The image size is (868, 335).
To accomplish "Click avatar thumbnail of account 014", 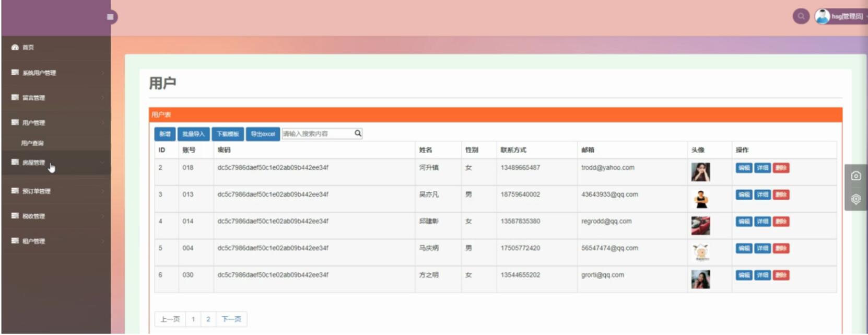I will click(x=700, y=226).
